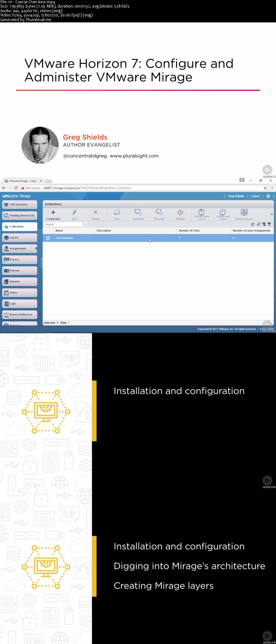The height and width of the screenshot is (644, 276).
Task: Open Policies in sidebar
Action: click(20, 271)
